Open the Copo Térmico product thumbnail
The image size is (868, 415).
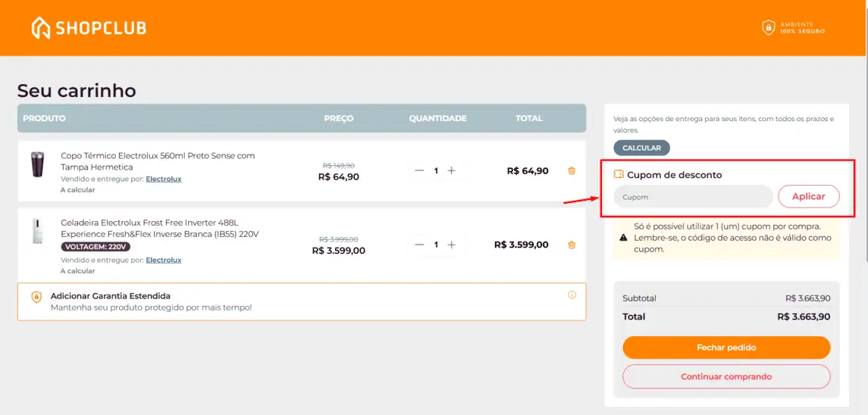37,165
